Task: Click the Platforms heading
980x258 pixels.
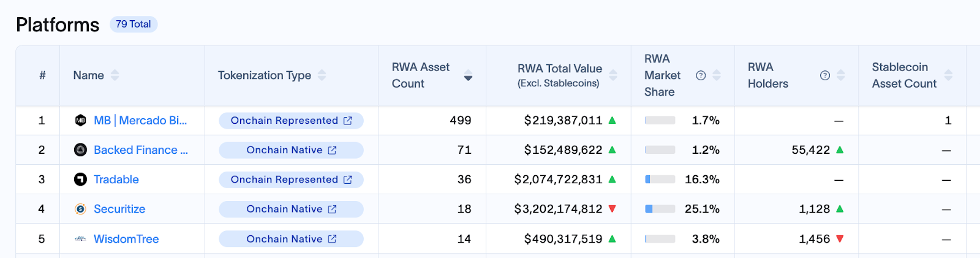Action: coord(58,25)
